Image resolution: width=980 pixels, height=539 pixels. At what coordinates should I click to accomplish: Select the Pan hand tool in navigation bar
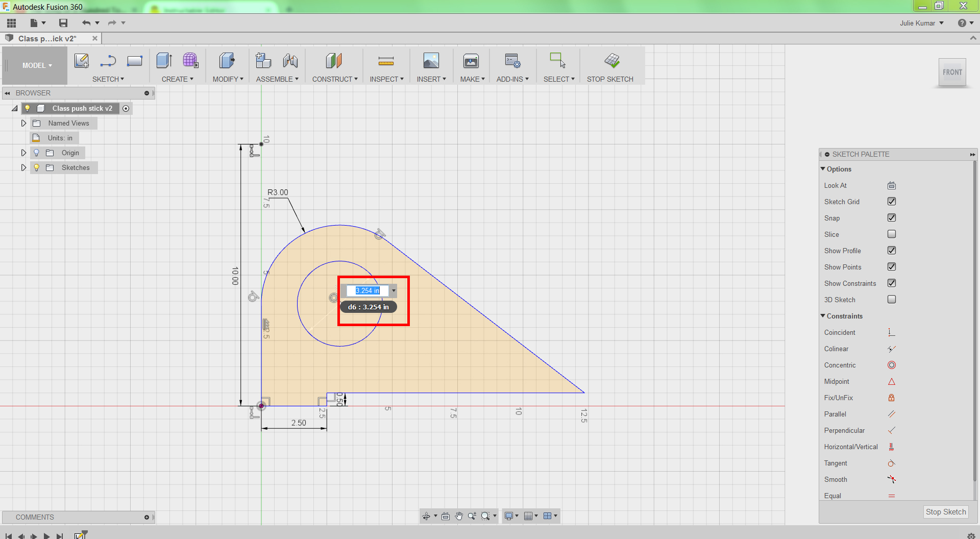coord(459,516)
